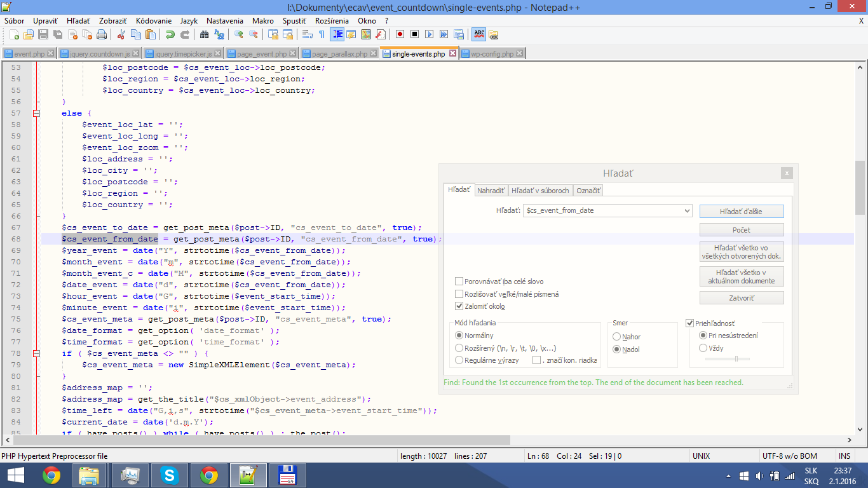Viewport: 868px width, 488px height.
Task: Start macro recording with red dot icon
Action: click(x=400, y=34)
